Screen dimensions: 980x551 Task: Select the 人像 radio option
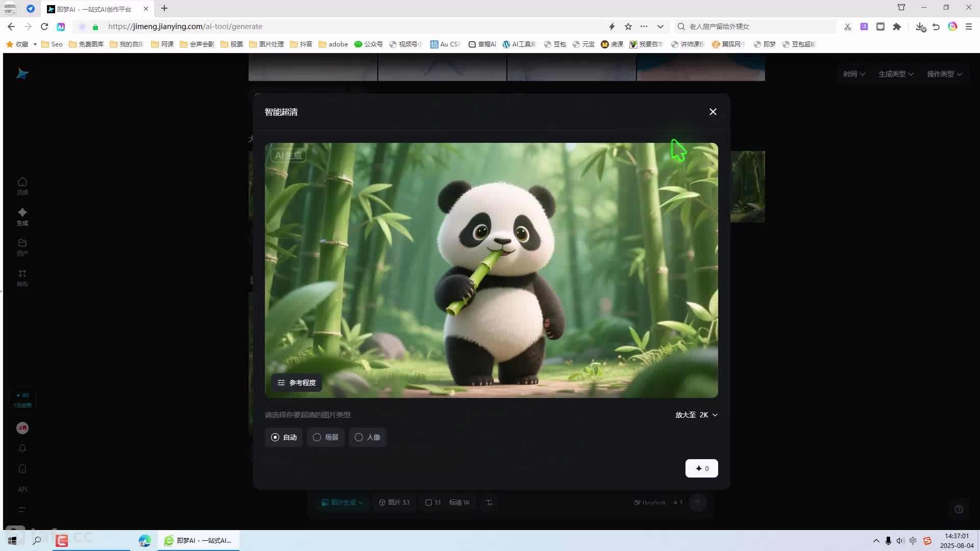(367, 437)
